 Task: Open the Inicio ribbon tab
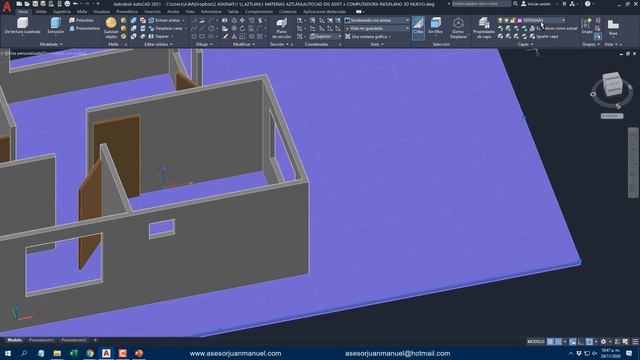23,12
